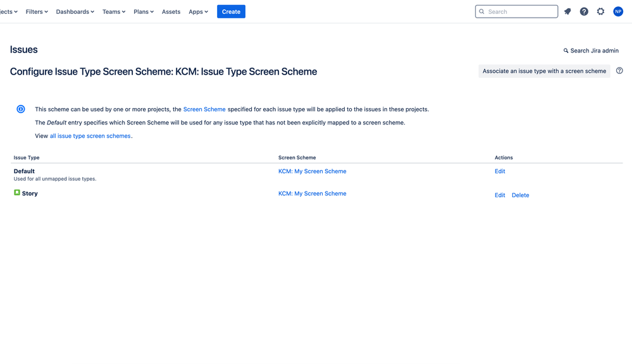
Task: Open the notifications bell icon
Action: 567,11
